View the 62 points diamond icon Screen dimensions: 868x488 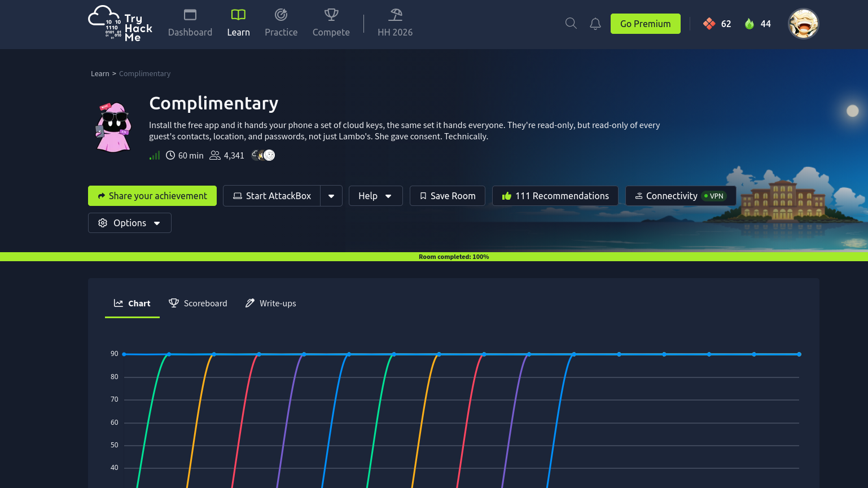pos(709,24)
